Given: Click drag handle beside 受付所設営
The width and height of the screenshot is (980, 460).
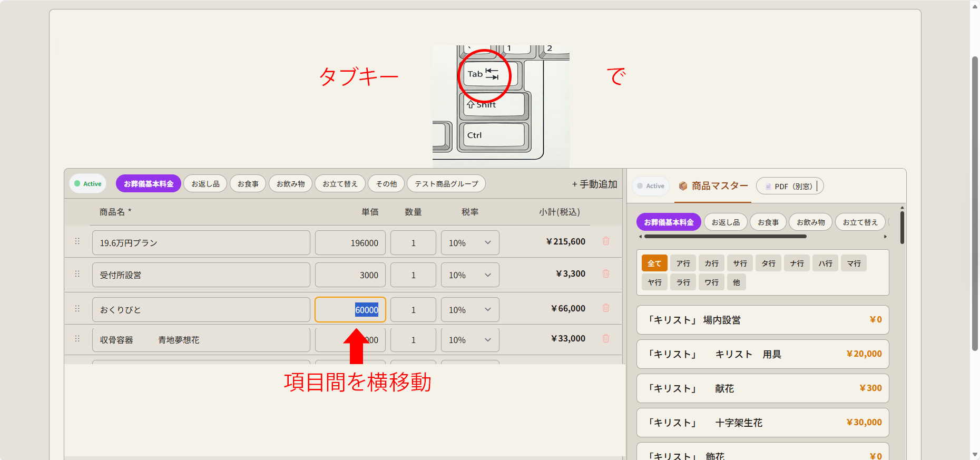Looking at the screenshot, I should pos(77,274).
